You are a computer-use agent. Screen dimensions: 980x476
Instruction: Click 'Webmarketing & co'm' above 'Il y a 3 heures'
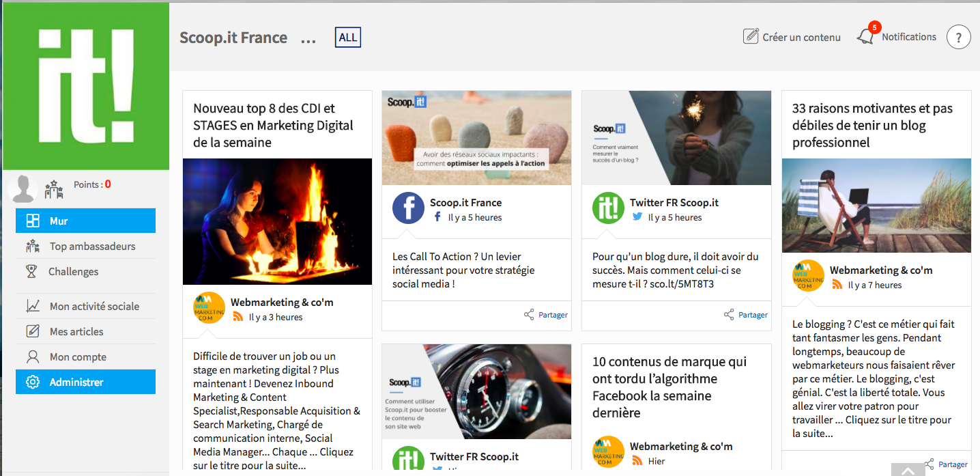pos(282,303)
